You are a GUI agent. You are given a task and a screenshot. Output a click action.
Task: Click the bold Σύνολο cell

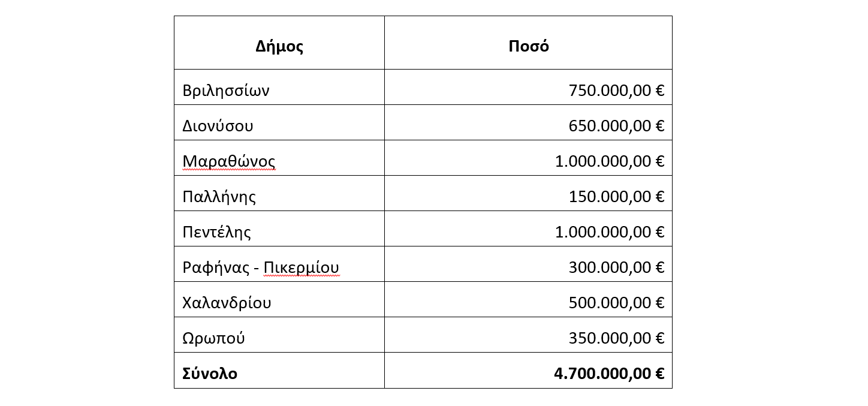tap(279, 370)
